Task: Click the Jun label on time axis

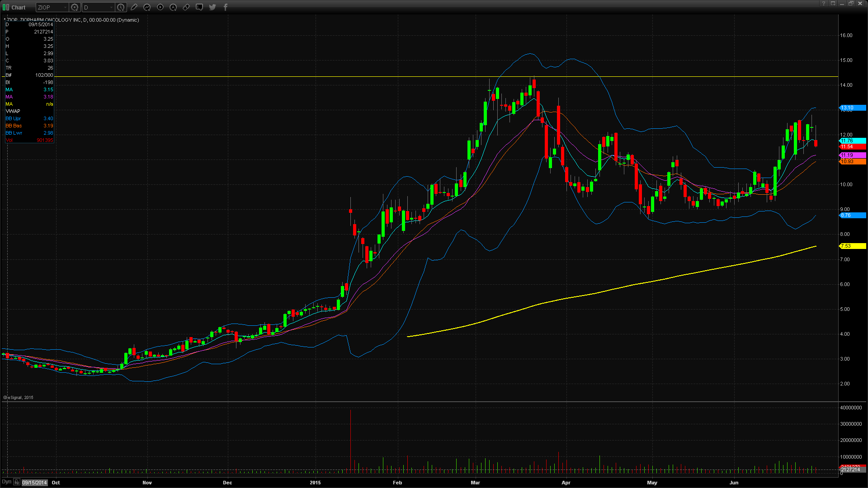Action: click(x=734, y=483)
